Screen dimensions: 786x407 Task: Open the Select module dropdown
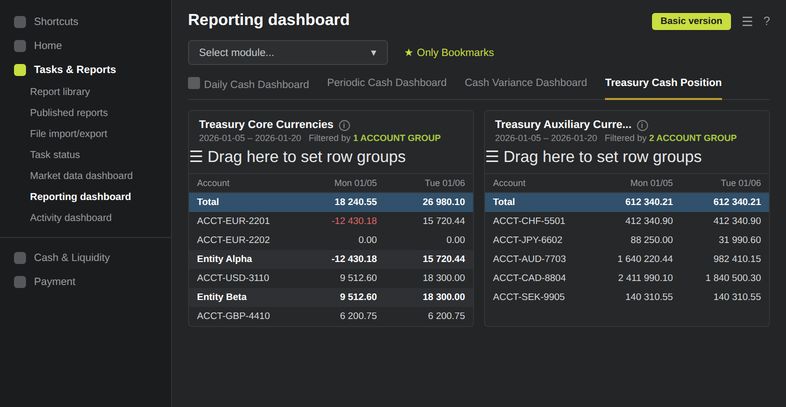288,53
